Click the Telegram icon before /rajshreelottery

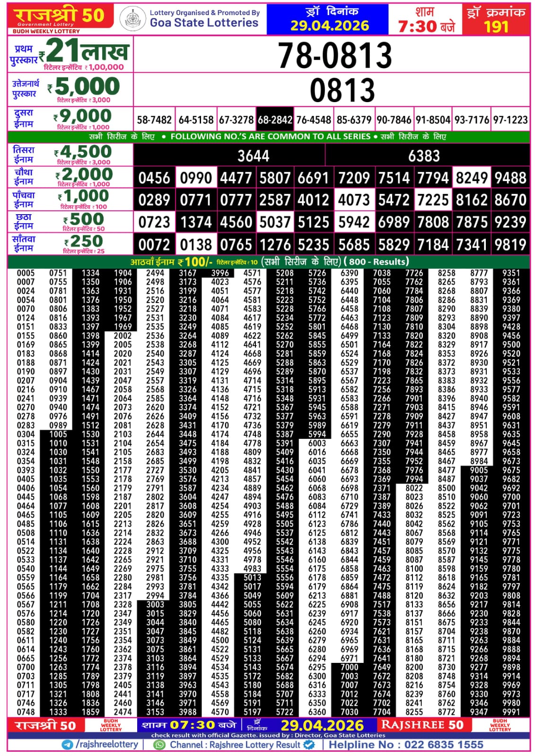coord(67,745)
